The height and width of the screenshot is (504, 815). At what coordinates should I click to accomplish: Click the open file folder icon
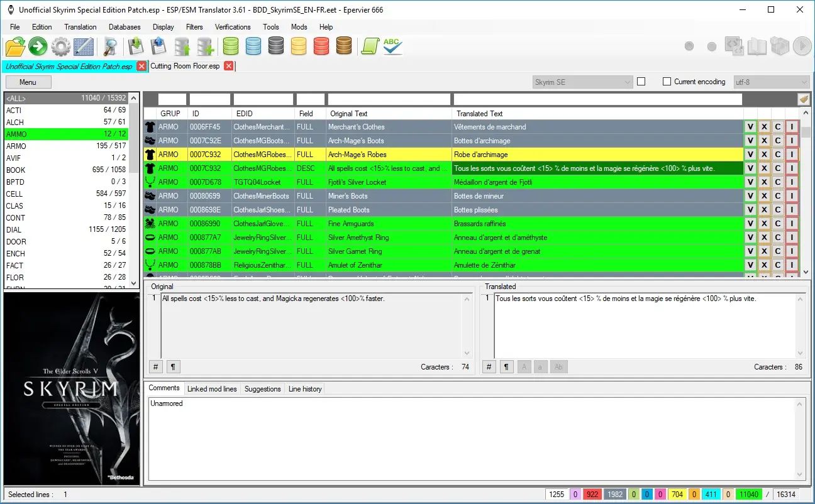[x=15, y=47]
